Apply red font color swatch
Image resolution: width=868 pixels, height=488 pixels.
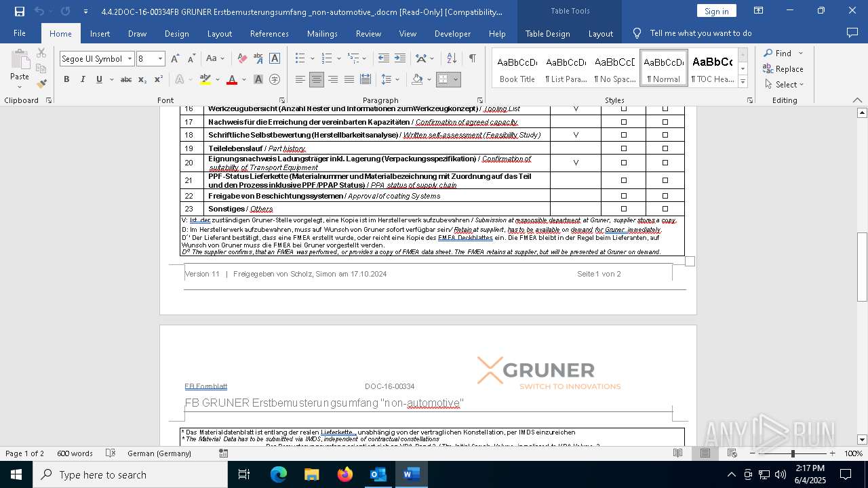(x=232, y=79)
